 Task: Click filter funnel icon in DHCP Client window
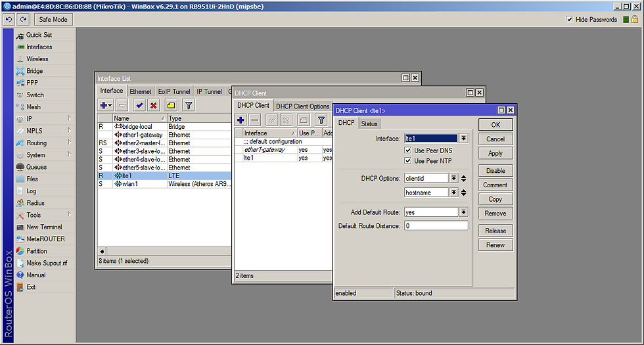coord(321,120)
